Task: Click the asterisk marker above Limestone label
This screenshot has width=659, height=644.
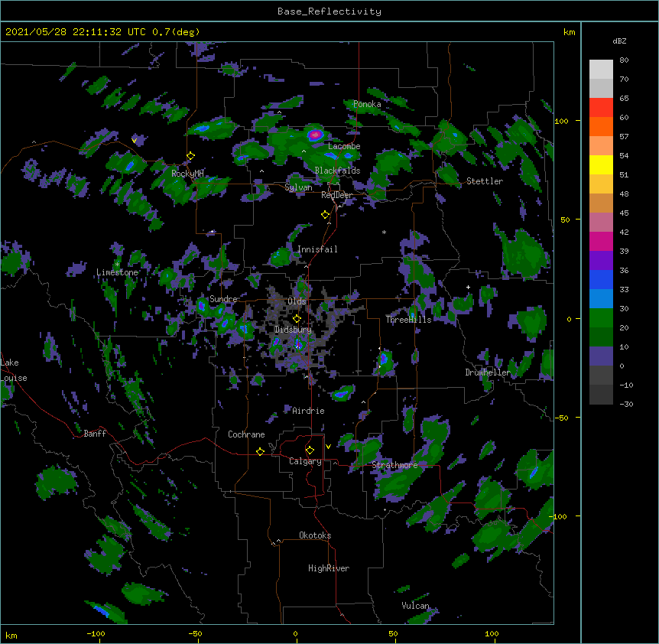Action: click(117, 264)
